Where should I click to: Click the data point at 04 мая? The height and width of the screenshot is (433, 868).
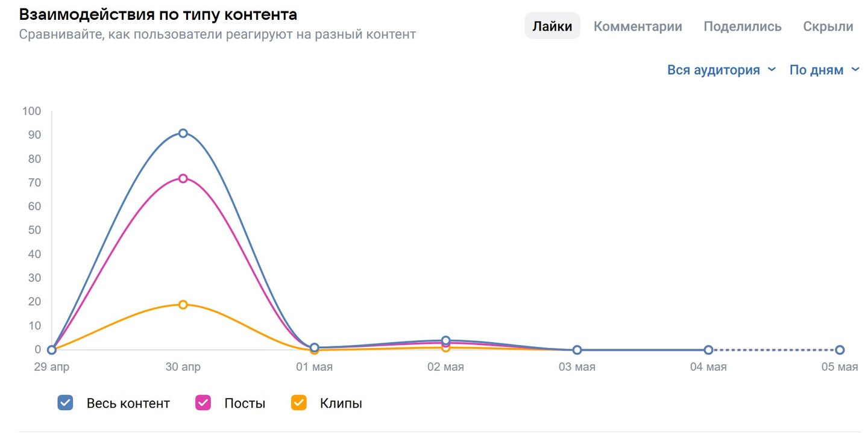[x=708, y=350]
